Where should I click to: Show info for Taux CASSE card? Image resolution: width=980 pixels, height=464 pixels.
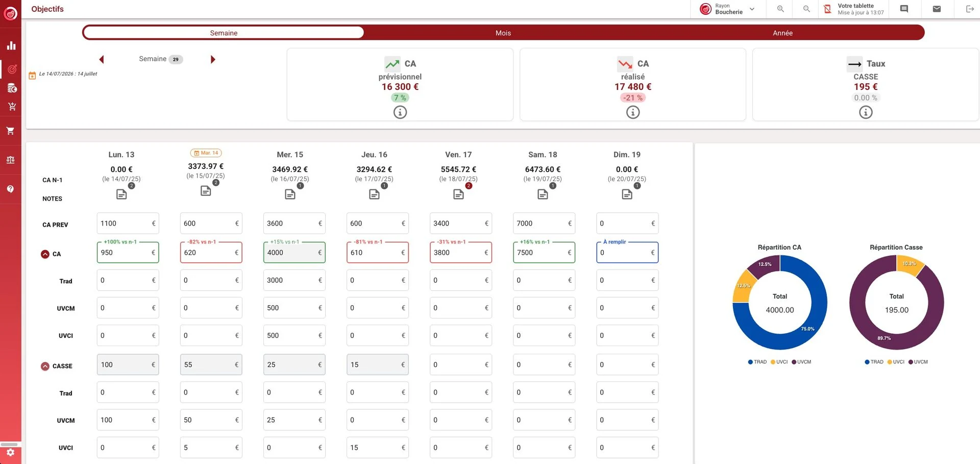click(866, 112)
